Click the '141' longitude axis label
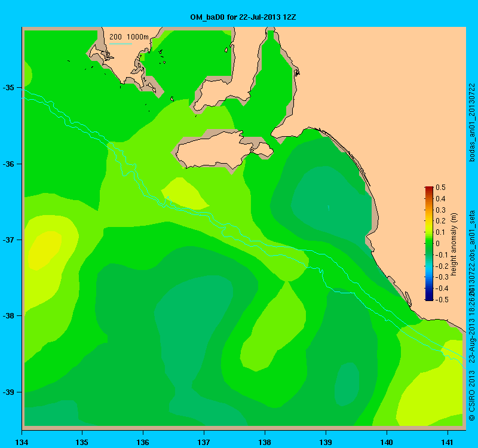The height and width of the screenshot is (448, 478). tap(448, 442)
